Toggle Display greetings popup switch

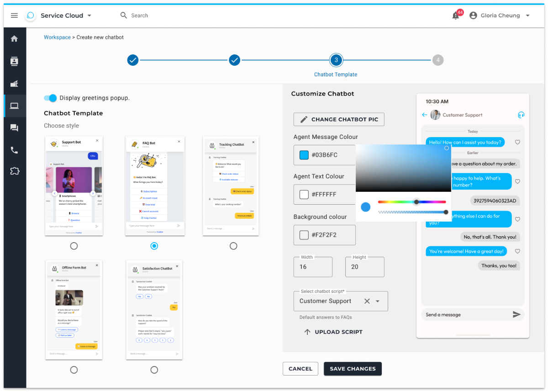pos(50,98)
